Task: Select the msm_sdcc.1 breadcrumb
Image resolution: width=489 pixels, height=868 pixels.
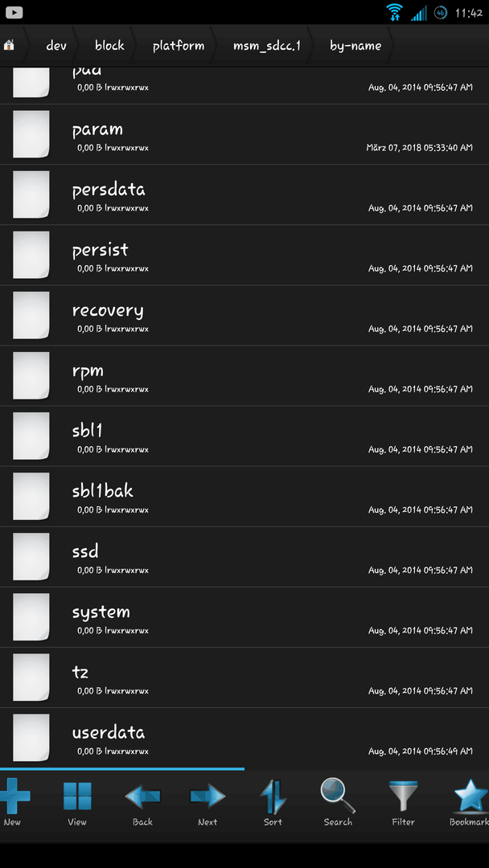Action: point(267,45)
